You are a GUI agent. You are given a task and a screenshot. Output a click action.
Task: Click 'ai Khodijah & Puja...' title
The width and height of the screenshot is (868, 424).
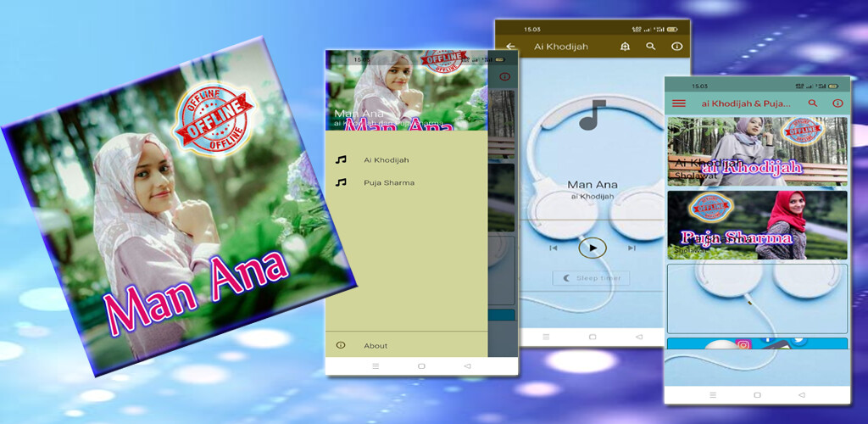click(x=746, y=103)
